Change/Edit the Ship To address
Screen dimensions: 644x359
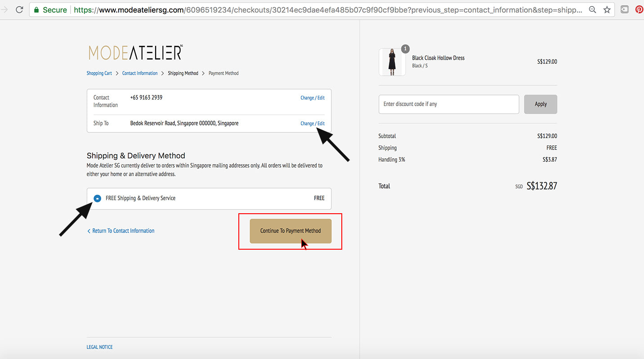[313, 123]
